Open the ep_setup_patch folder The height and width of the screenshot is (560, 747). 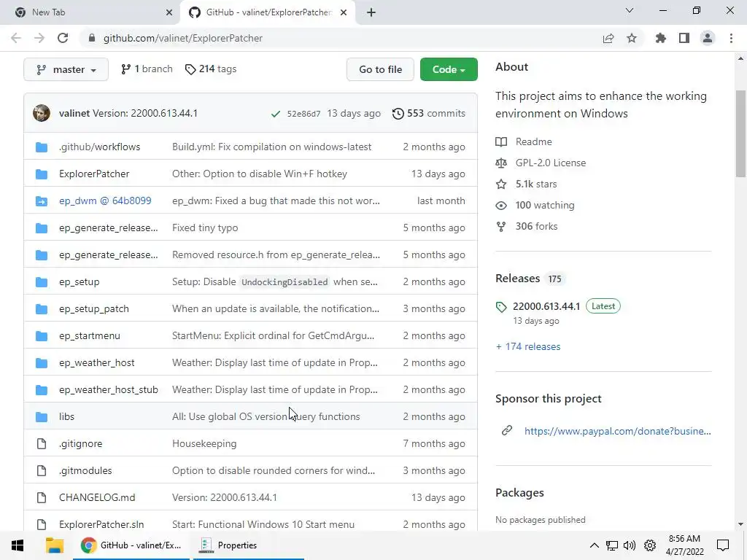[94, 308]
